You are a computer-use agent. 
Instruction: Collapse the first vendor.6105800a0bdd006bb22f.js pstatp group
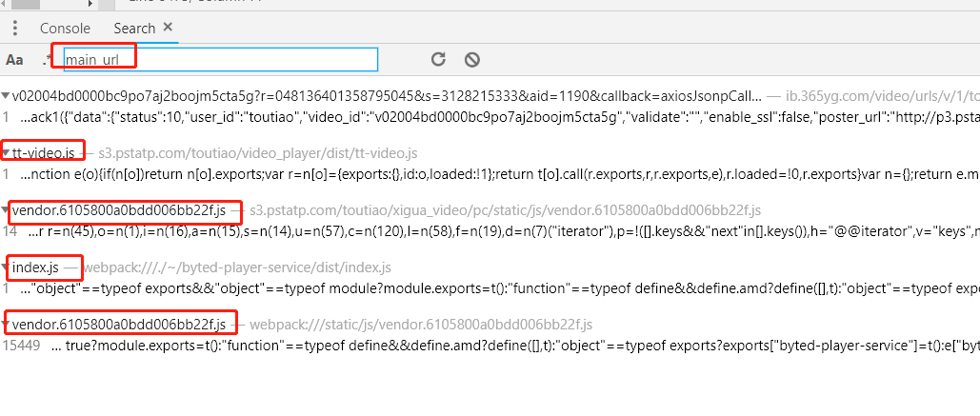(6, 210)
